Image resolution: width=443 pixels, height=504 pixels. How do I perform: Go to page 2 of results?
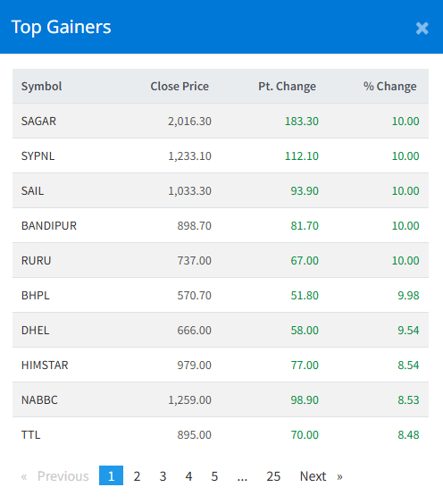click(x=137, y=476)
